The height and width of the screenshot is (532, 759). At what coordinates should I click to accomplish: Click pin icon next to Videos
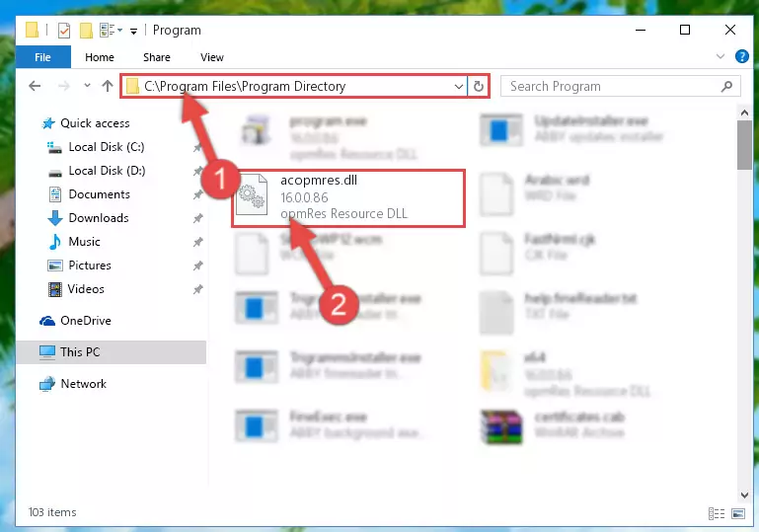point(197,289)
